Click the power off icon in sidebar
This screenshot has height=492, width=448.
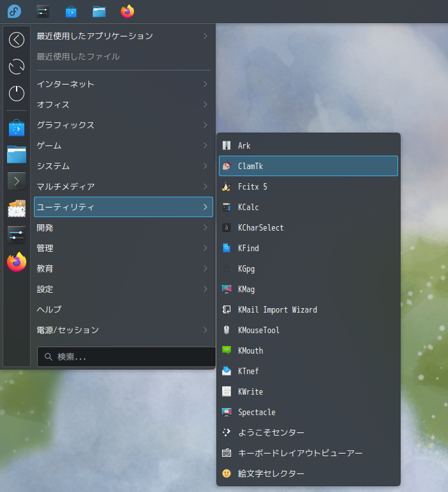click(17, 93)
